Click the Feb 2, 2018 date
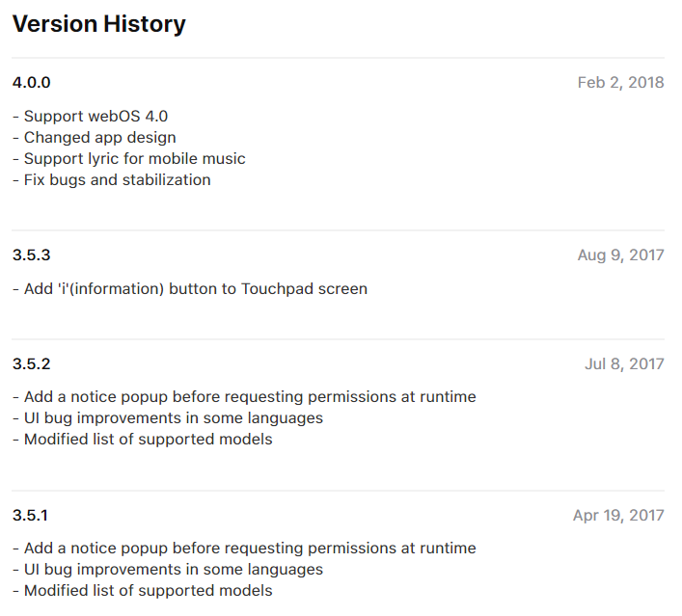Screen dimensions: 682x616 pyautogui.click(x=620, y=83)
